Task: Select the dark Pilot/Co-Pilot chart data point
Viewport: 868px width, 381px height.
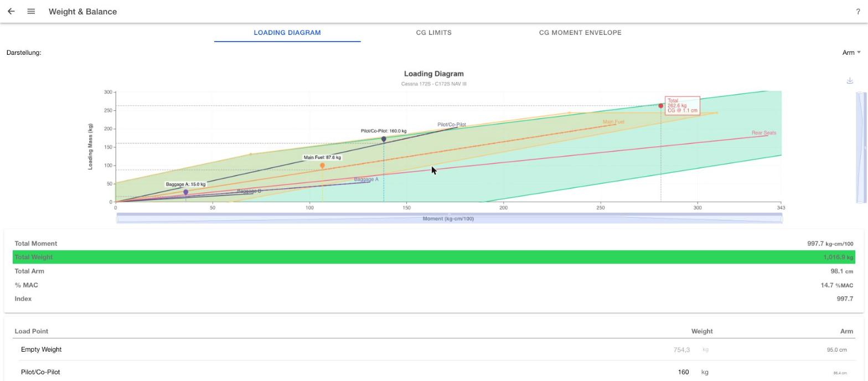Action: point(384,140)
